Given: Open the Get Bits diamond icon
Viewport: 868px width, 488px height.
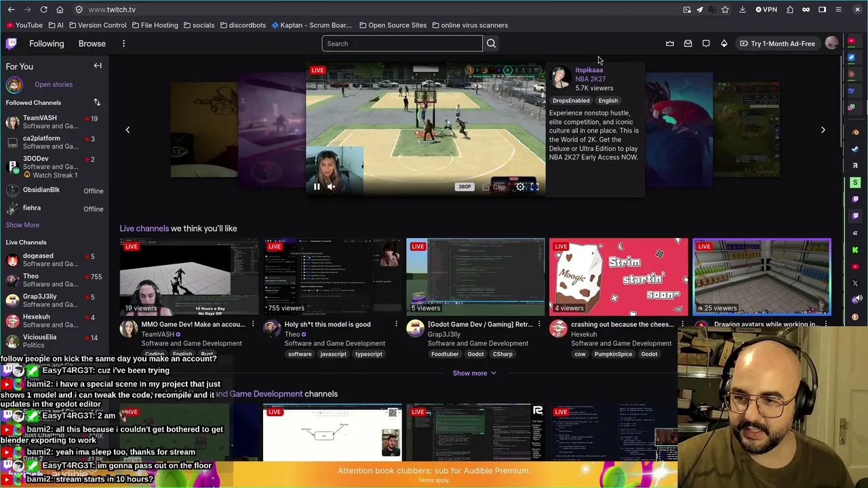Looking at the screenshot, I should [724, 43].
